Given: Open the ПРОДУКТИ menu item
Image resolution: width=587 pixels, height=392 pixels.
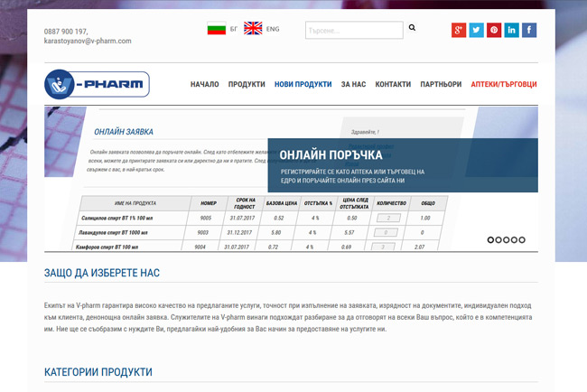Looking at the screenshot, I should coord(247,84).
